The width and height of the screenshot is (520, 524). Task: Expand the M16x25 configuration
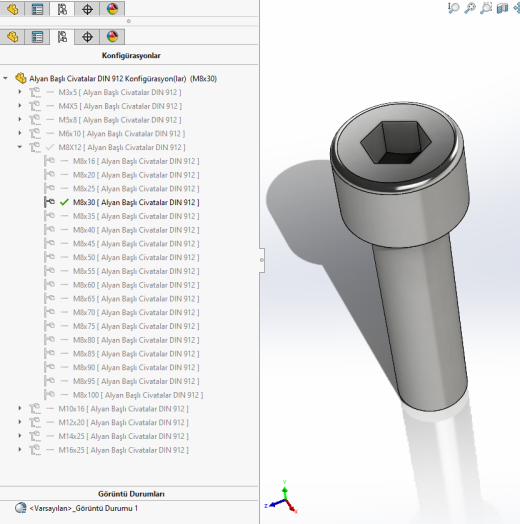[x=20, y=449]
